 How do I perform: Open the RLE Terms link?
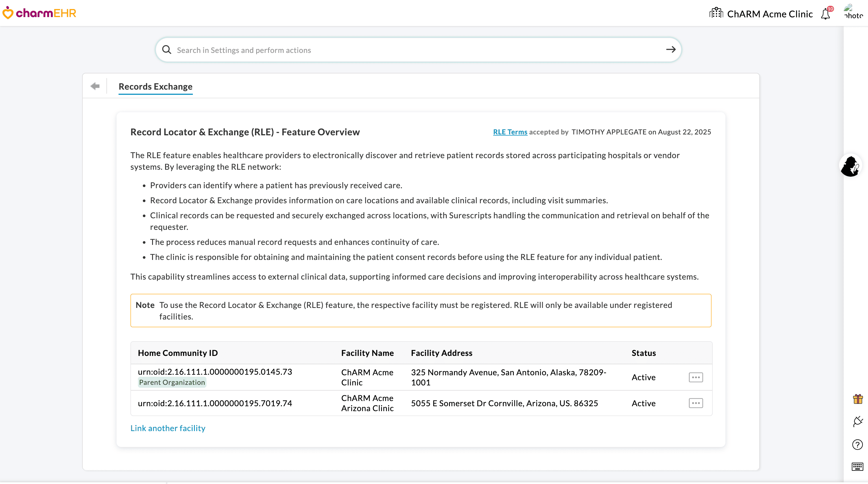pyautogui.click(x=510, y=132)
